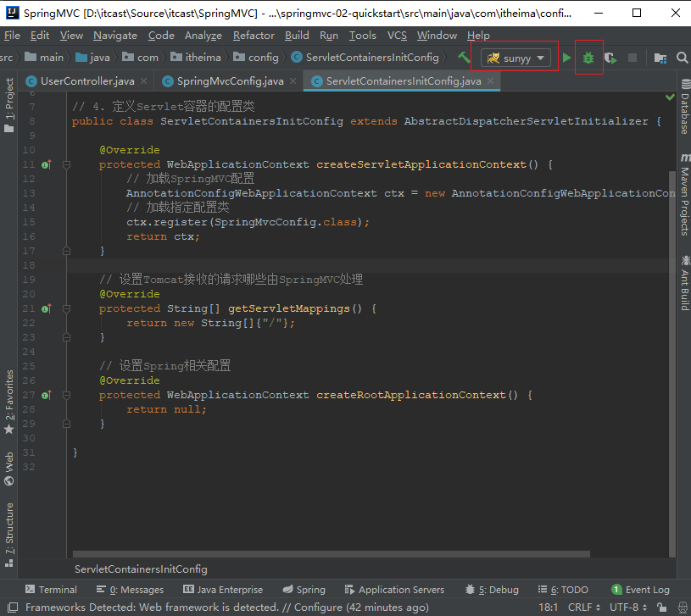Open the Terminal tool window

click(x=51, y=590)
